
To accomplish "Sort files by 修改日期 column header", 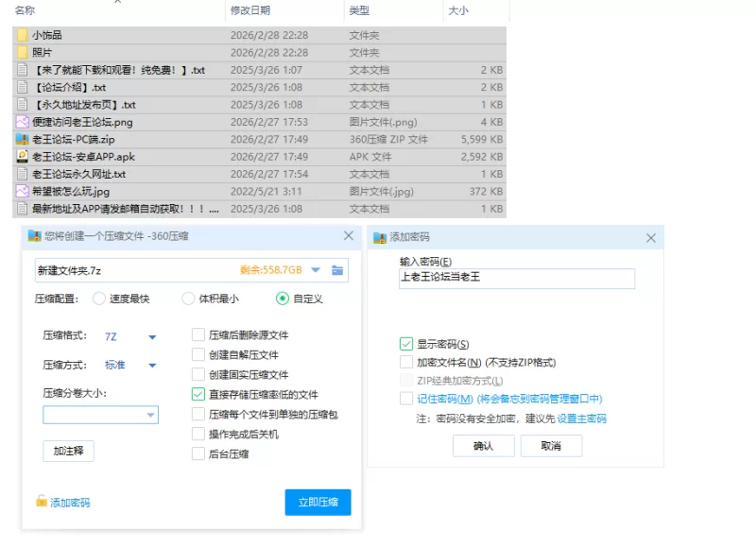I will click(x=250, y=10).
